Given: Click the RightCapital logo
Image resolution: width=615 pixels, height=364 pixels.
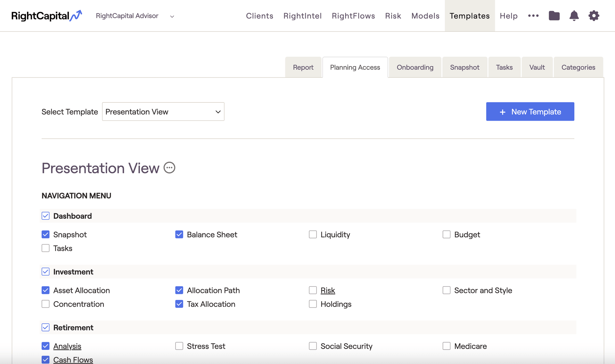Looking at the screenshot, I should (x=46, y=16).
